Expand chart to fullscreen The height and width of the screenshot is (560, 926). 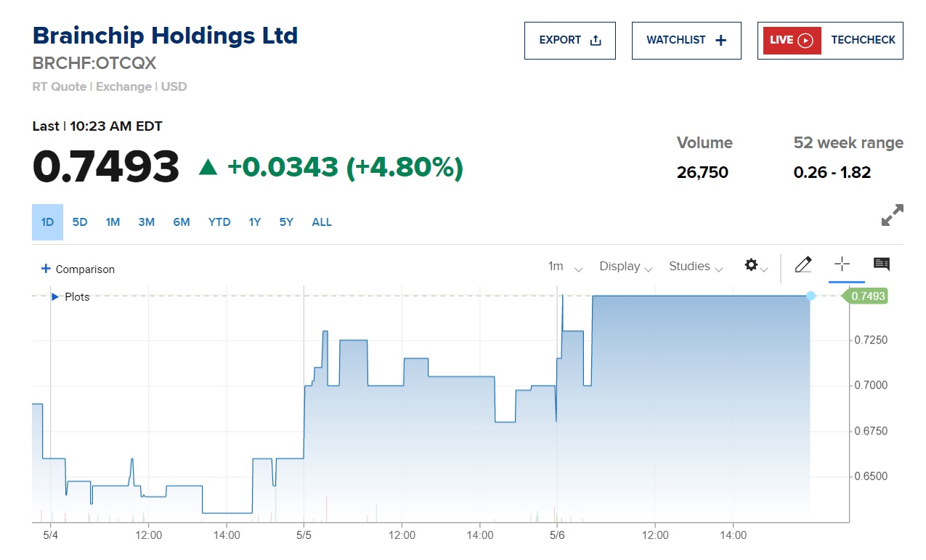pyautogui.click(x=892, y=215)
